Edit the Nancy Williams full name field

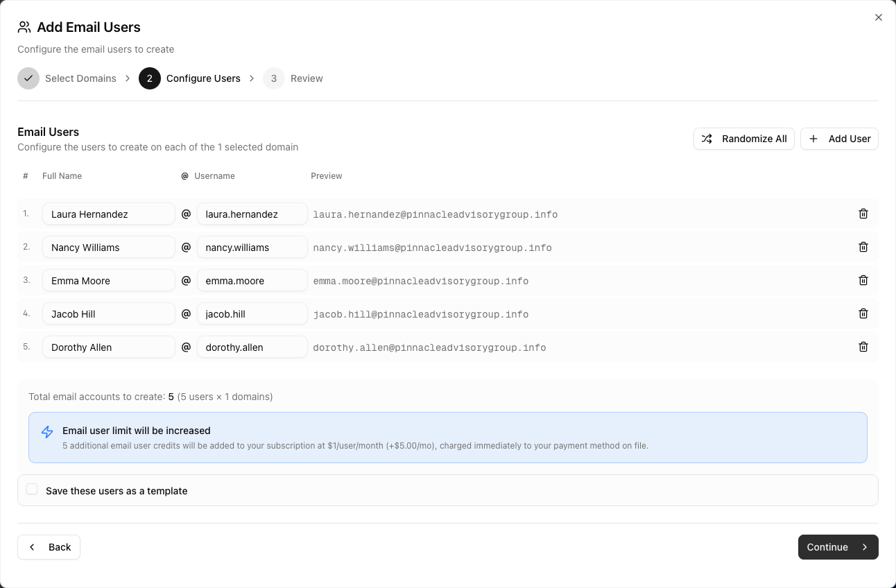(109, 247)
